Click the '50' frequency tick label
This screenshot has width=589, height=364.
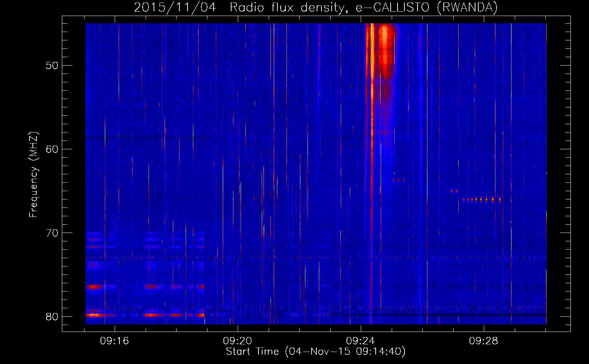pyautogui.click(x=52, y=66)
